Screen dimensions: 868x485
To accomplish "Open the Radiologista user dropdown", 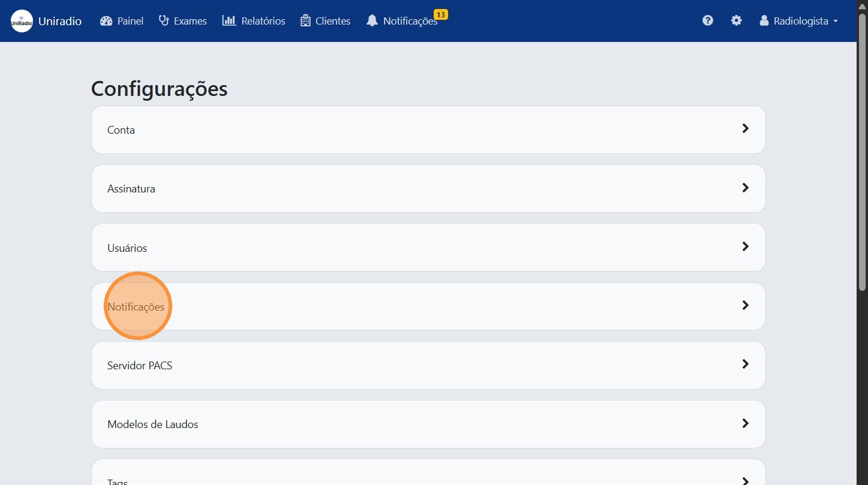I will tap(798, 21).
